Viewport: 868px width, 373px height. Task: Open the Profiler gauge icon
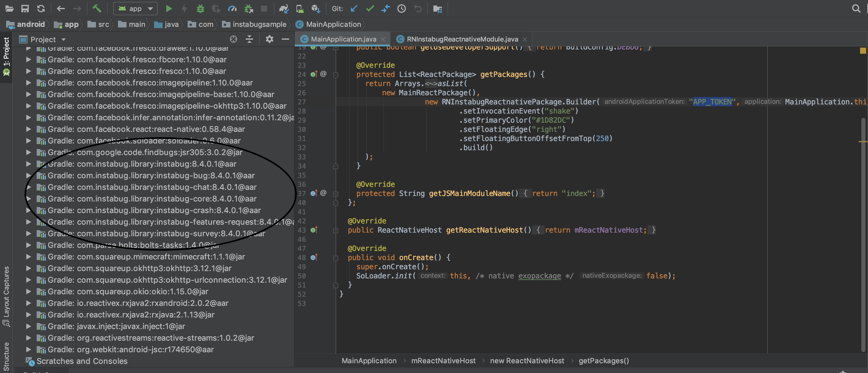coord(232,9)
